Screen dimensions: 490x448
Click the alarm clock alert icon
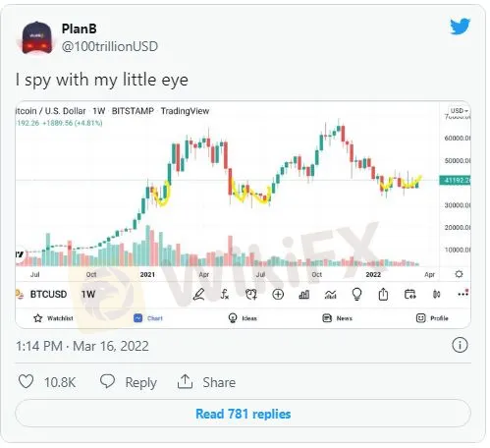point(251,295)
